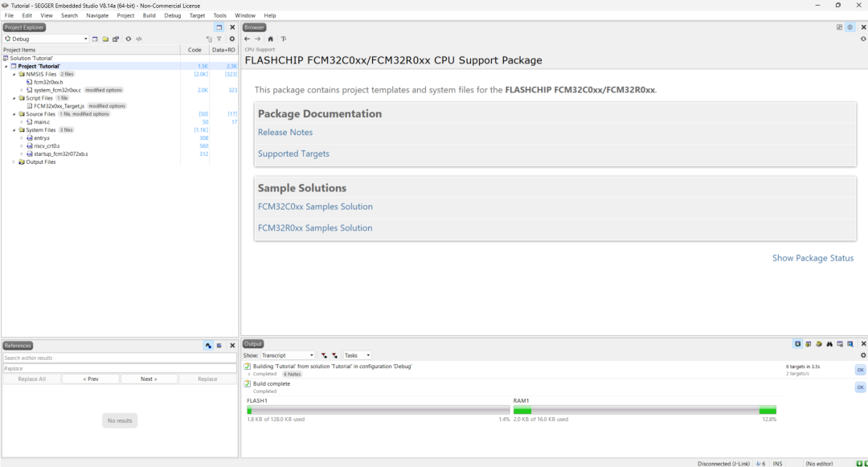Screen dimensions: 868x467
Task: Click the References list view icon
Action: click(x=219, y=346)
